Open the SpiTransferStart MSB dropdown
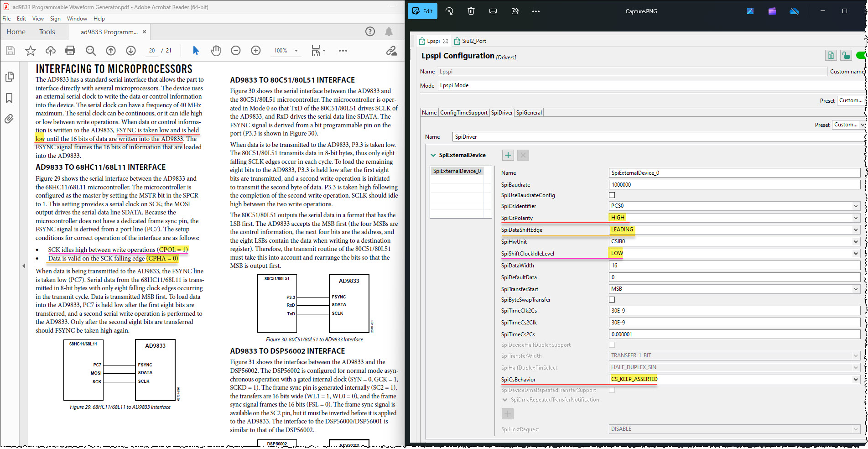The height and width of the screenshot is (449, 868). tap(734, 289)
